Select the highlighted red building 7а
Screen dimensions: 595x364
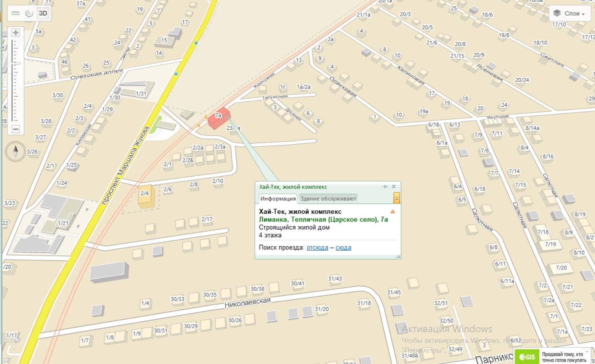(219, 118)
